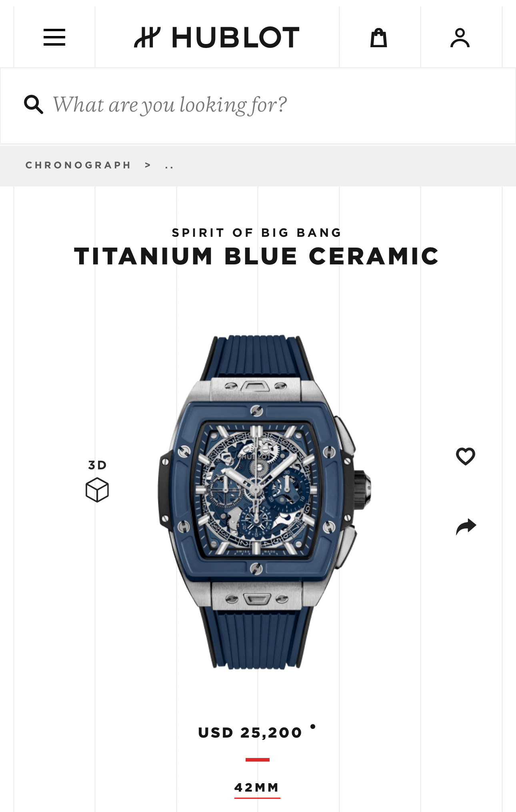Viewport: 516px width, 812px height.
Task: Share this watch using the arrow icon
Action: 466,526
